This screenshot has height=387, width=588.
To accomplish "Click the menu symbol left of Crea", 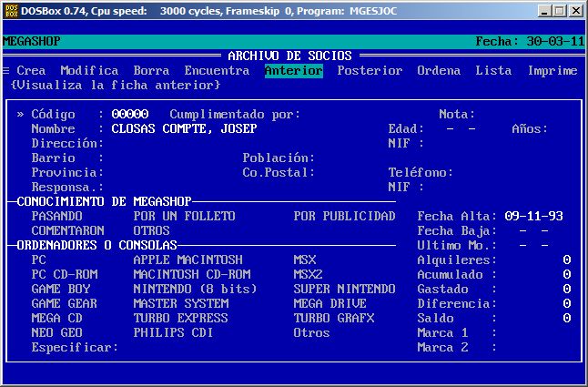I will pyautogui.click(x=6, y=71).
